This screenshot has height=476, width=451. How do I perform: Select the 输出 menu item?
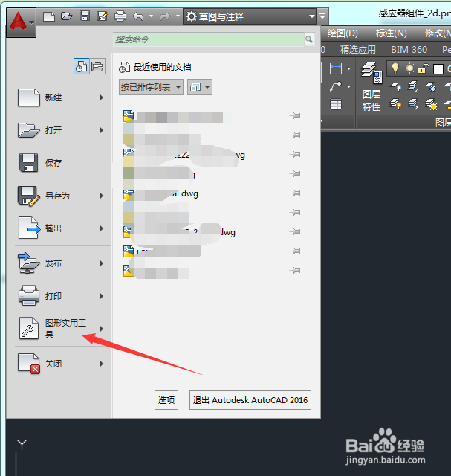61,228
